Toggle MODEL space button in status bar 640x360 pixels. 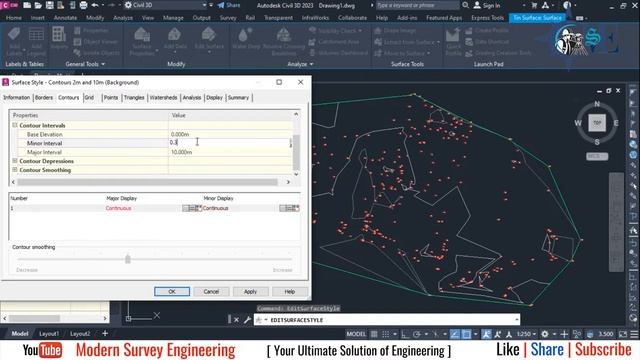356,334
